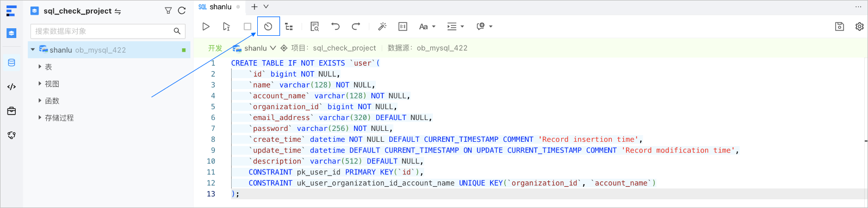Click uk_user_organization_id_account_name on line 12
Viewport: 868px width, 208px height.
click(376, 182)
